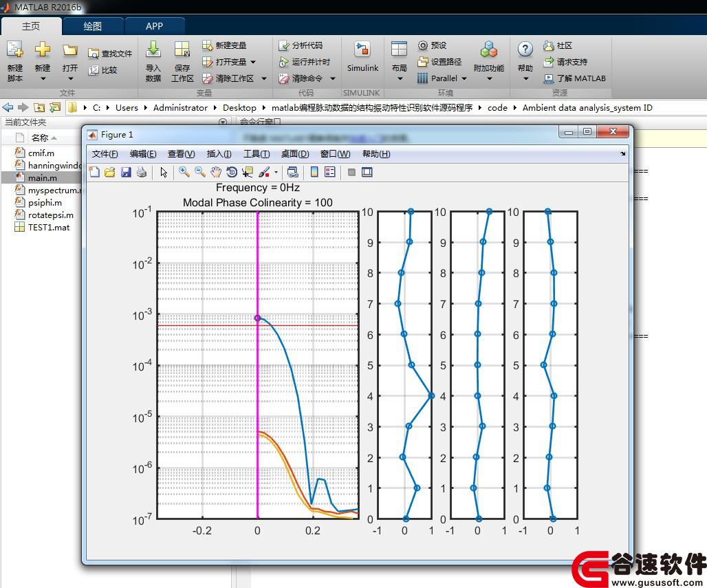This screenshot has width=707, height=588.
Task: Select the Pan hand tool
Action: click(216, 172)
